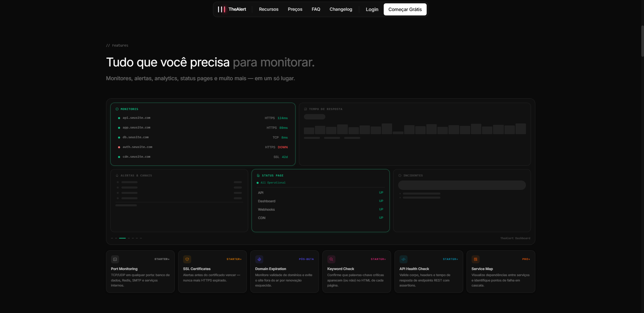644x313 pixels.
Task: Click the green status dot for api.seusite.com
Action: point(119,118)
